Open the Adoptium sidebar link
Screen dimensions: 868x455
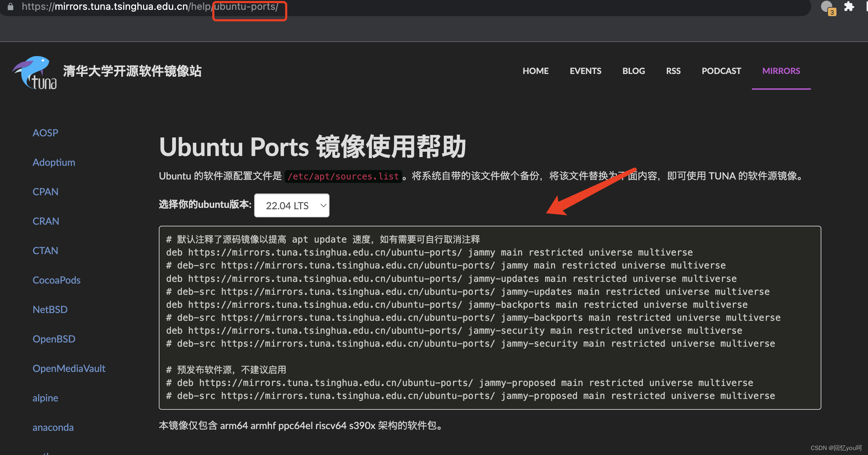[x=54, y=162]
